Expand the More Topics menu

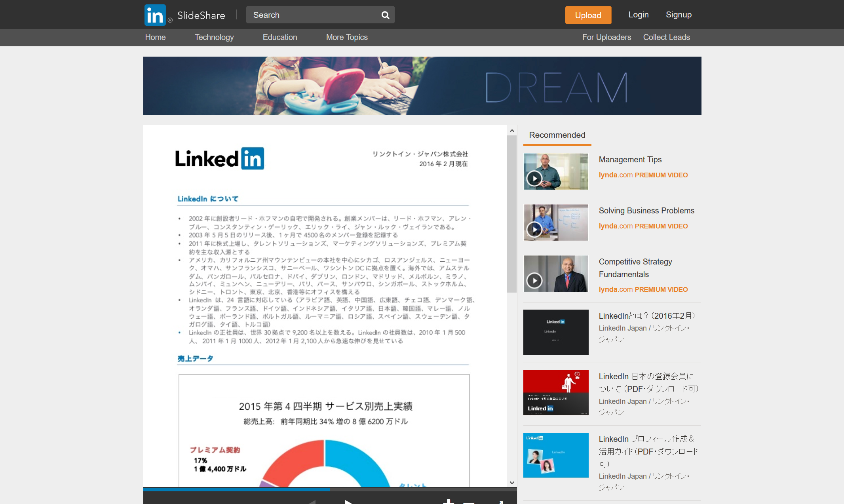[347, 37]
